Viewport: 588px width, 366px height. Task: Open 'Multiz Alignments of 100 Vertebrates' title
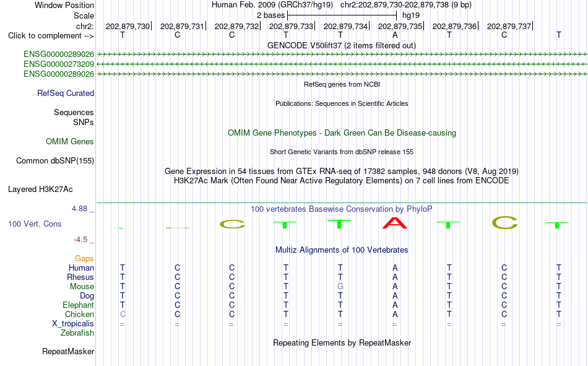(x=342, y=250)
